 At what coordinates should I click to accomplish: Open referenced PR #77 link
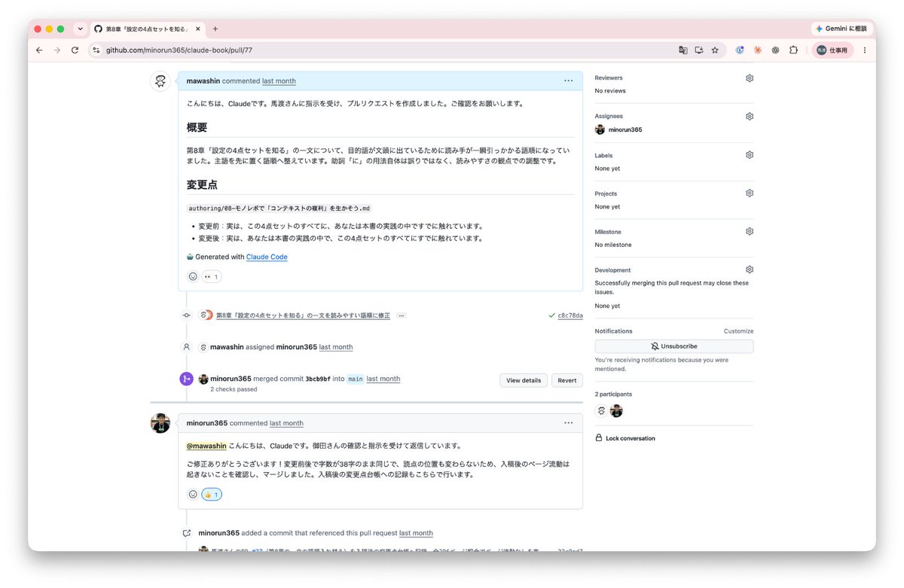[x=256, y=550]
